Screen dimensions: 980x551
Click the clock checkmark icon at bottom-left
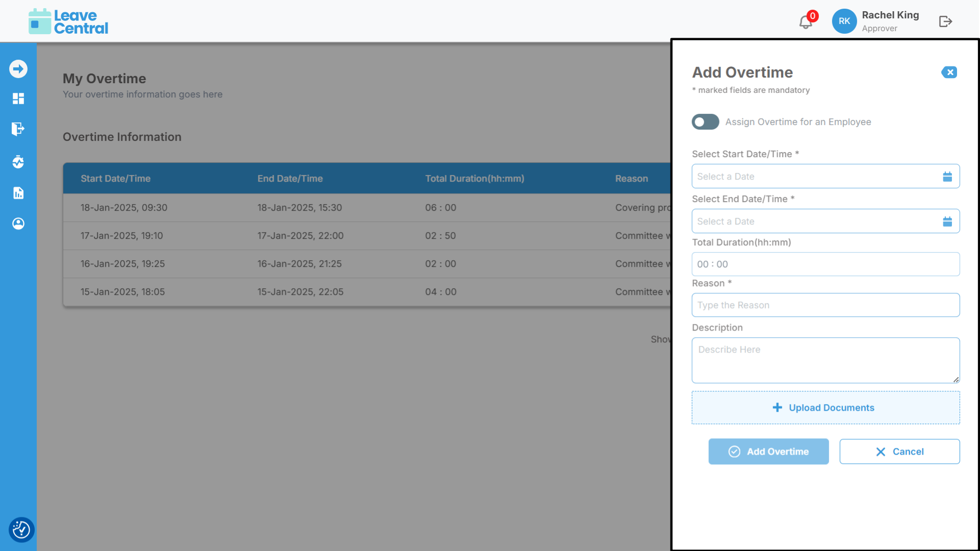coord(21,530)
